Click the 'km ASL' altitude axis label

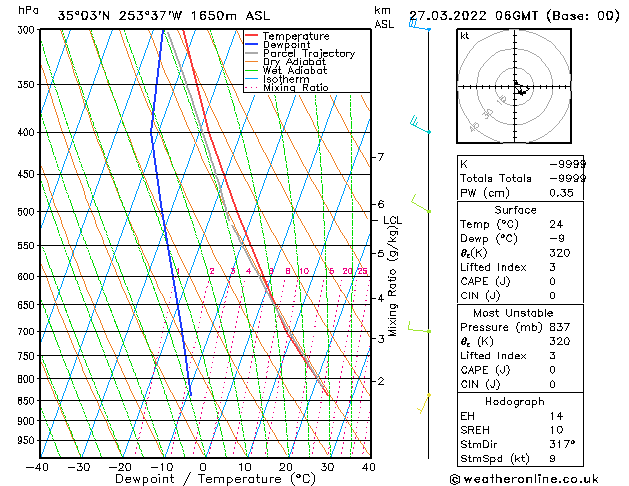coord(384,17)
